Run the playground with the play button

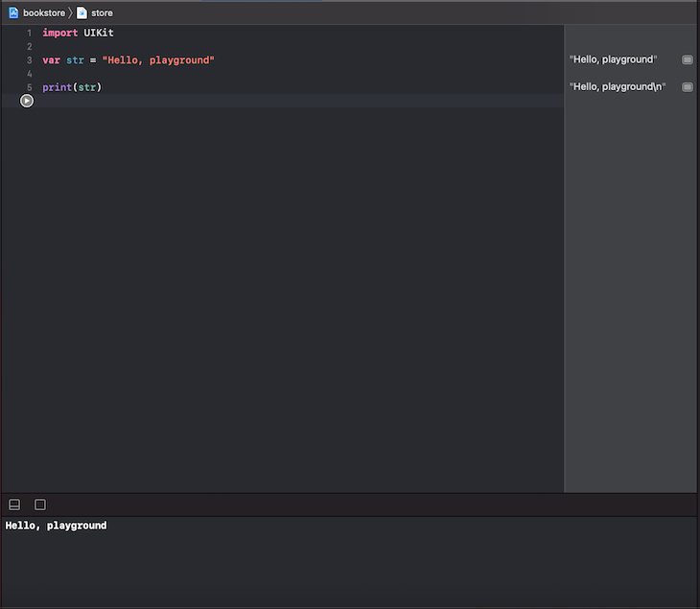27,101
